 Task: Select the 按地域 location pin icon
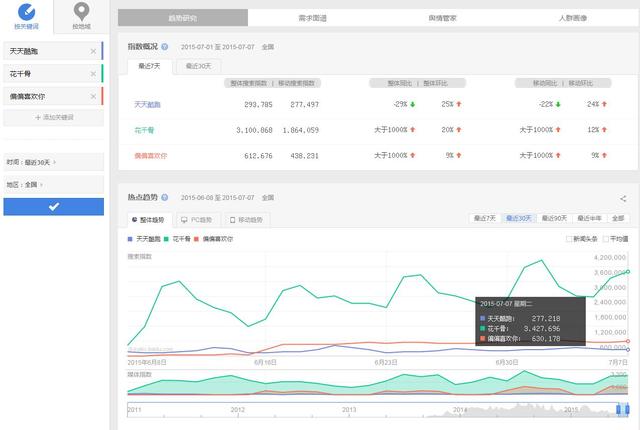82,11
